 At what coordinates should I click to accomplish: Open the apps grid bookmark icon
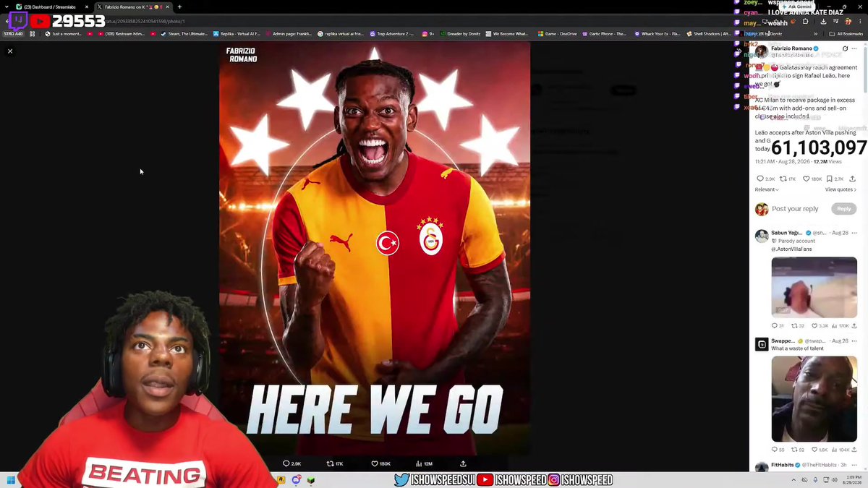click(31, 33)
